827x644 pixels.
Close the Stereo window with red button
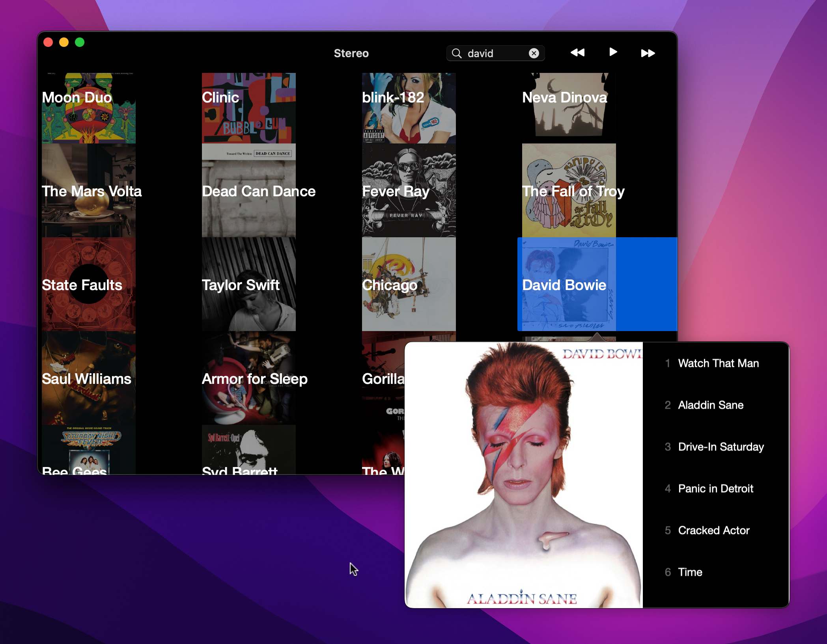[48, 42]
